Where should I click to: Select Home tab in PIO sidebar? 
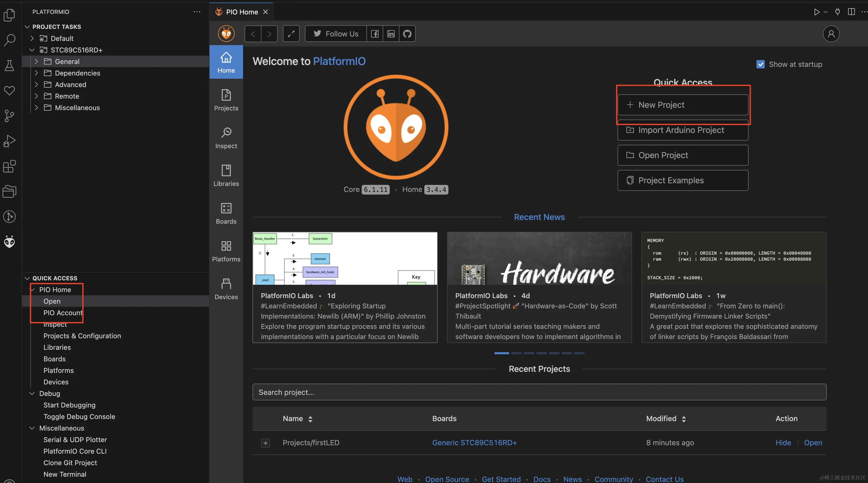tap(226, 62)
